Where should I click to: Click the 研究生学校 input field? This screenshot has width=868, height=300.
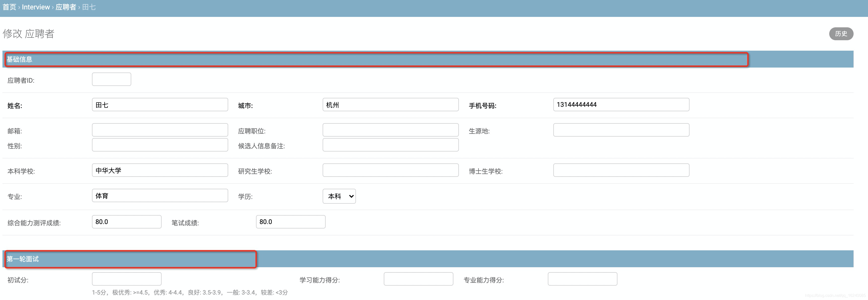tap(390, 170)
